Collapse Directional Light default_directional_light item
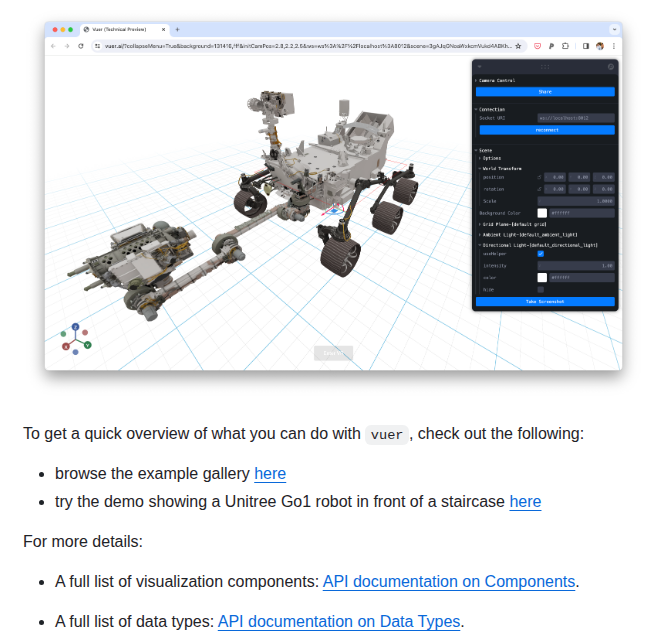 pos(538,245)
